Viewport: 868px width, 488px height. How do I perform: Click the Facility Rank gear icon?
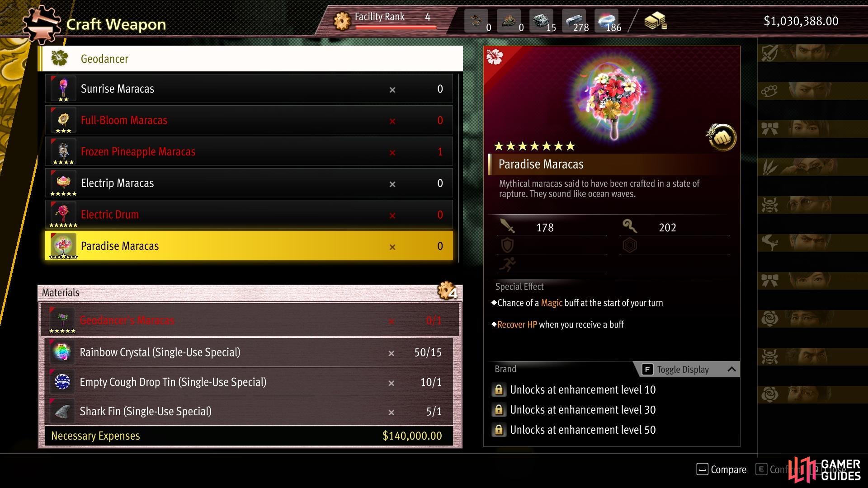point(342,21)
